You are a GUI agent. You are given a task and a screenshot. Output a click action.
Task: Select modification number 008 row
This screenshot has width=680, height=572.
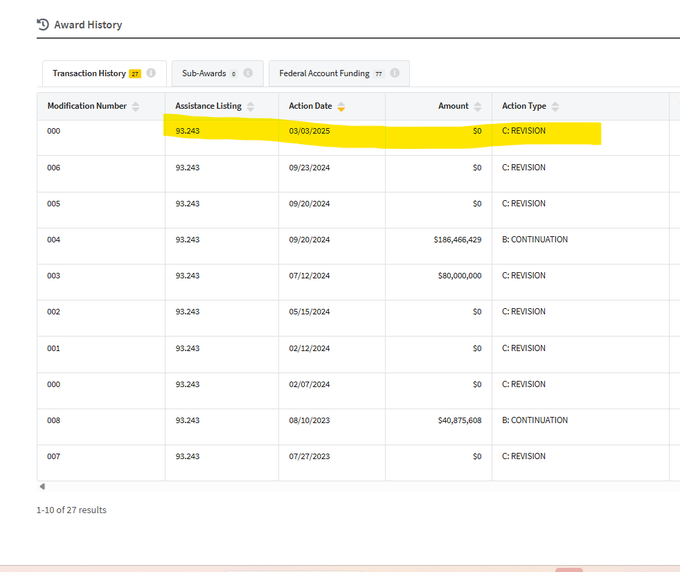click(x=54, y=420)
